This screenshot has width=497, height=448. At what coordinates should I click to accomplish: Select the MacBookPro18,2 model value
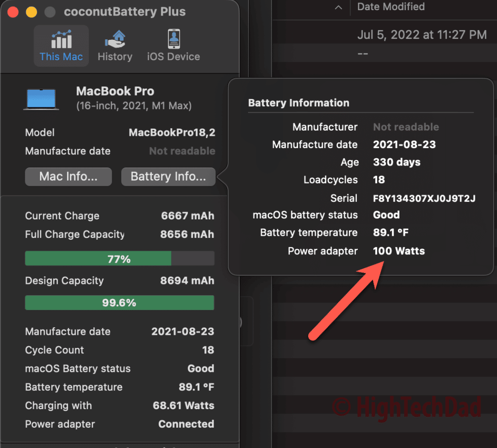[172, 133]
